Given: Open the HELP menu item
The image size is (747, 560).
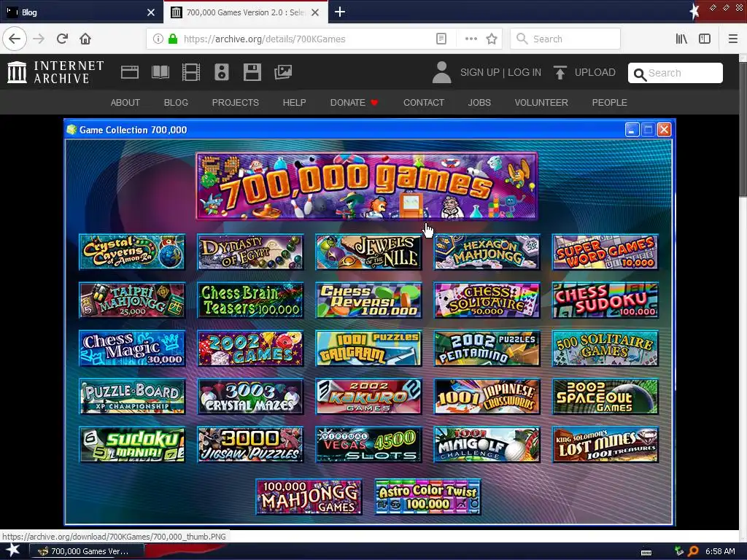Looking at the screenshot, I should (x=294, y=102).
